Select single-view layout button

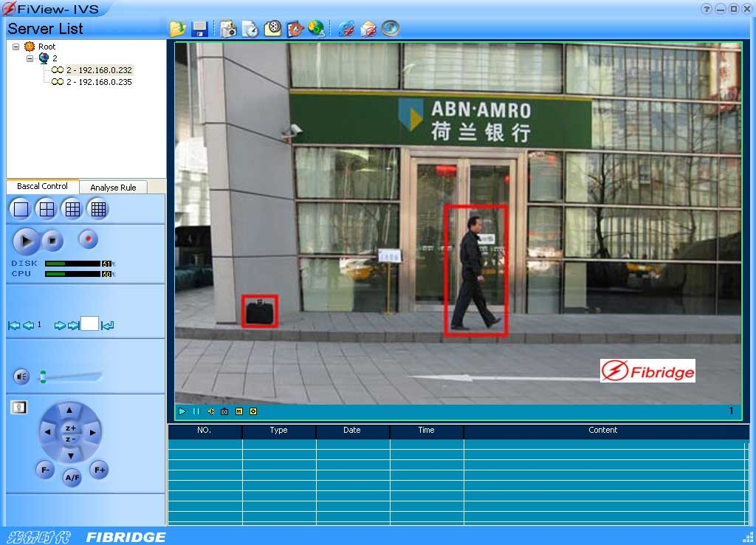coord(21,209)
